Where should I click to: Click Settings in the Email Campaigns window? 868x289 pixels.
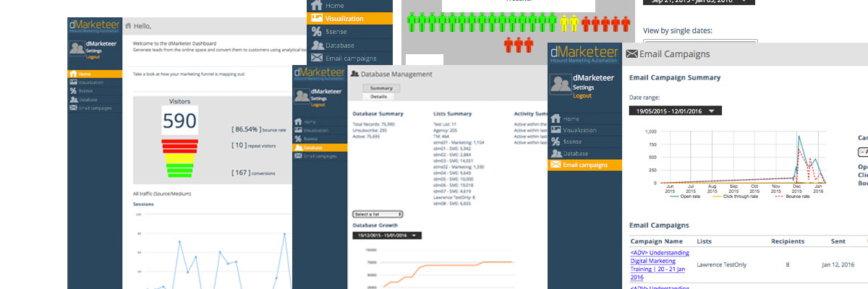[583, 87]
